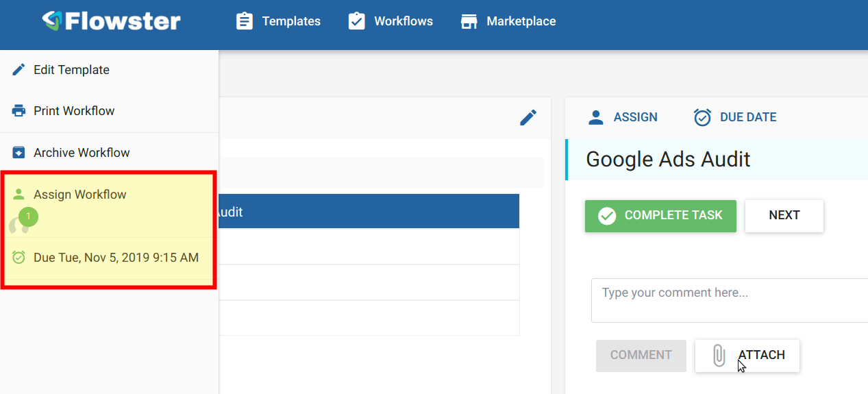Image resolution: width=868 pixels, height=394 pixels.
Task: Open the Marketplace menu item
Action: 508,21
